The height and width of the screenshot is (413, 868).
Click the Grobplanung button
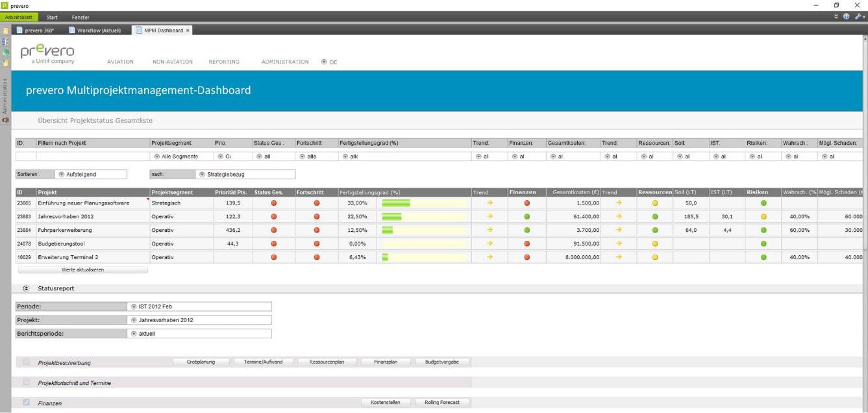tap(201, 362)
